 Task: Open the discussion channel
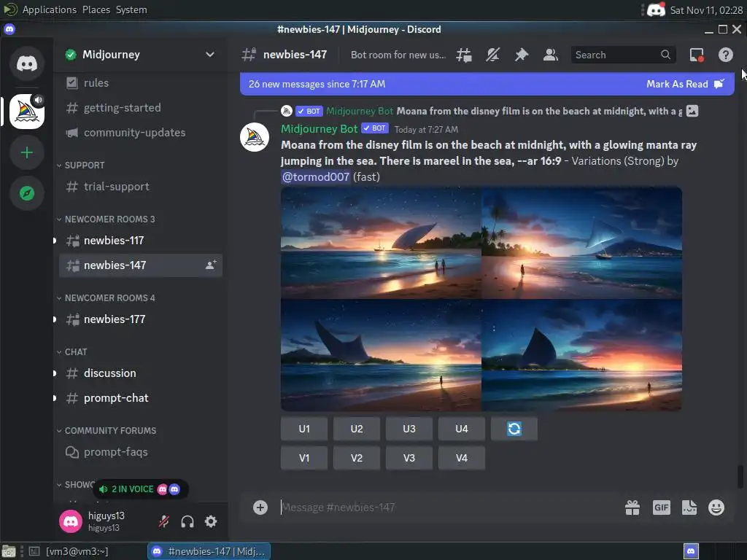[x=141, y=373]
